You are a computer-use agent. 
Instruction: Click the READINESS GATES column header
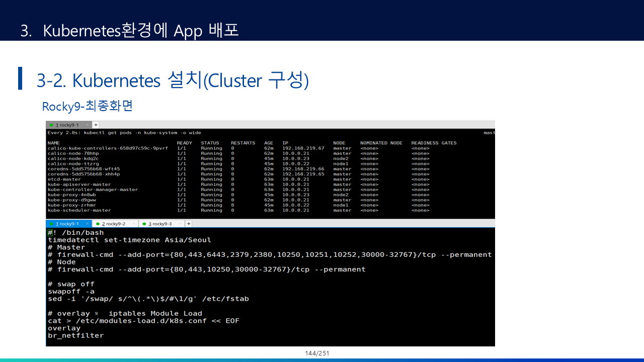(434, 143)
